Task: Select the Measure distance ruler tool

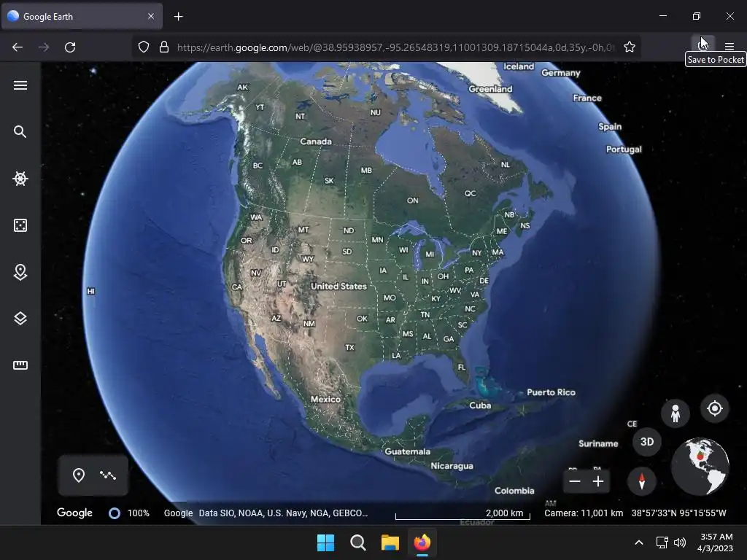Action: (x=20, y=365)
